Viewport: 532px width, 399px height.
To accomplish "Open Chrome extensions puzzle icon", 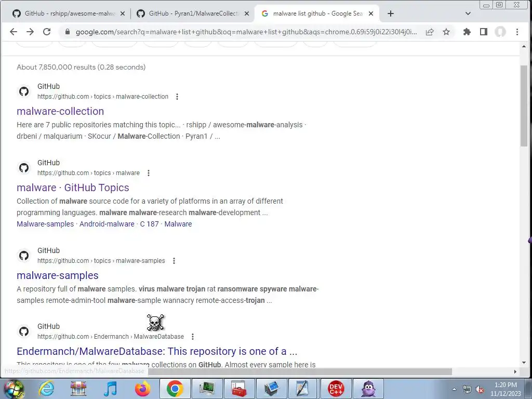I will click(x=467, y=32).
